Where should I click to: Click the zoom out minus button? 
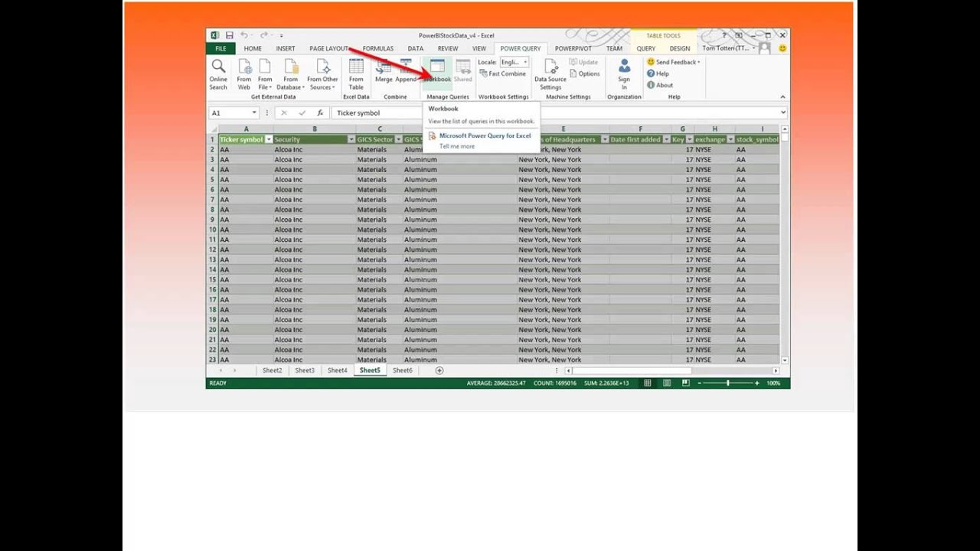[x=699, y=383]
